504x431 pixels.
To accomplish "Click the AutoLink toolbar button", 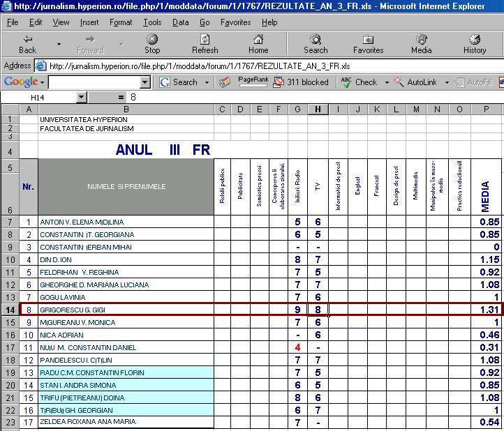I will [416, 82].
